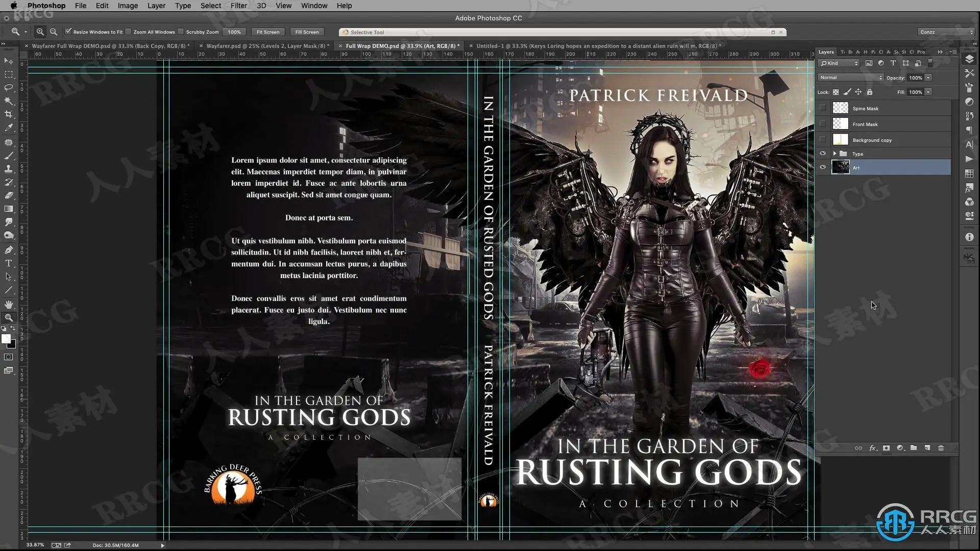Click the delete layer trash icon
The height and width of the screenshot is (551, 980).
[941, 448]
